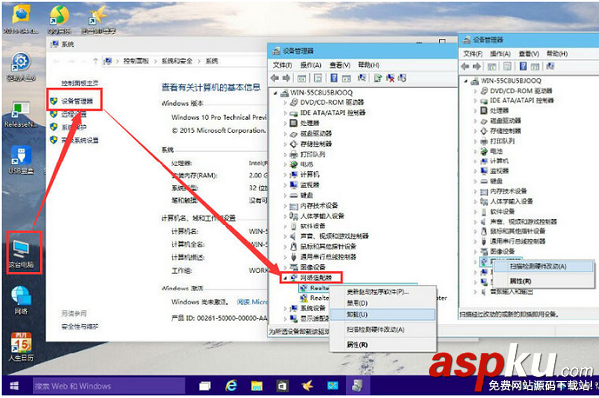Click 控制面板 breadcrumb in System address bar
599x398 pixels.
pyautogui.click(x=136, y=61)
